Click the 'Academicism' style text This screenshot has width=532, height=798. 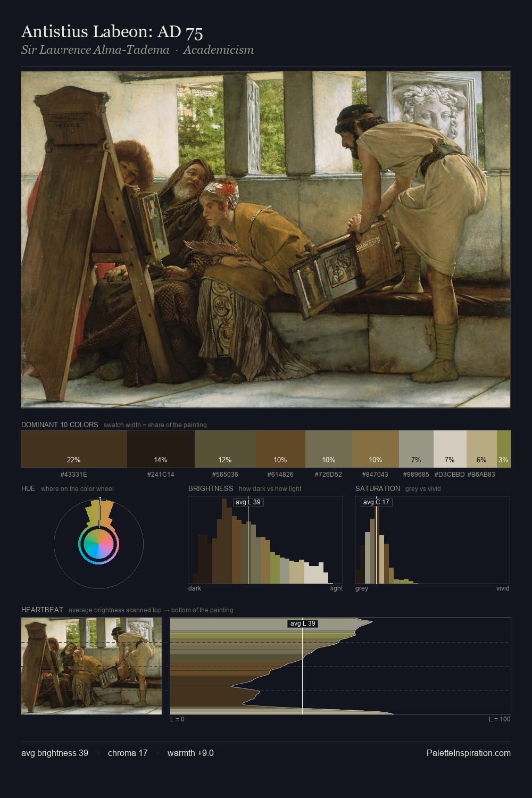point(218,50)
